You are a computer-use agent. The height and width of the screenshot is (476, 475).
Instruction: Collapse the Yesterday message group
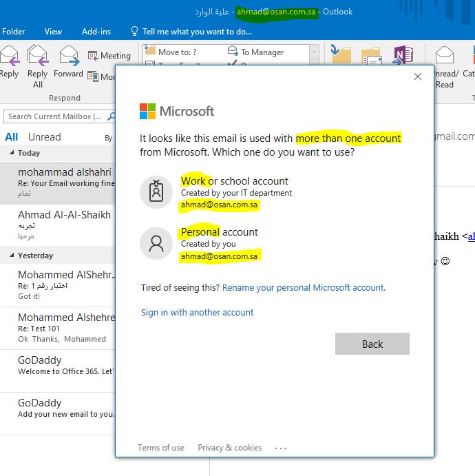pos(12,256)
